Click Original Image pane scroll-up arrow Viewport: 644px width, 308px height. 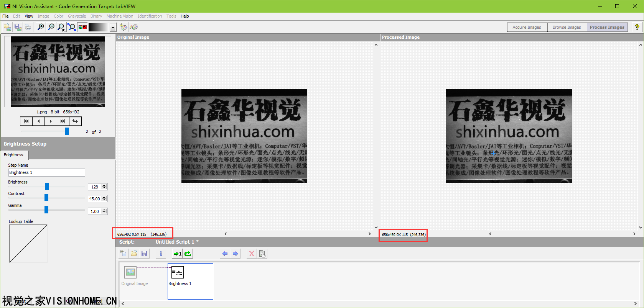click(376, 45)
